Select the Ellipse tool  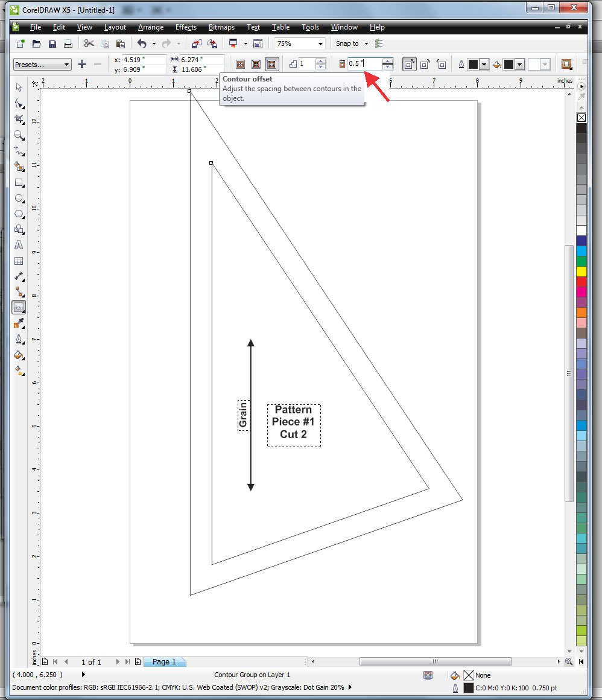(x=19, y=199)
